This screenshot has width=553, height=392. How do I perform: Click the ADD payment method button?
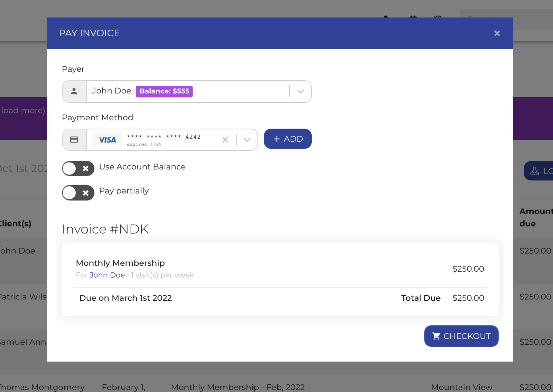288,139
